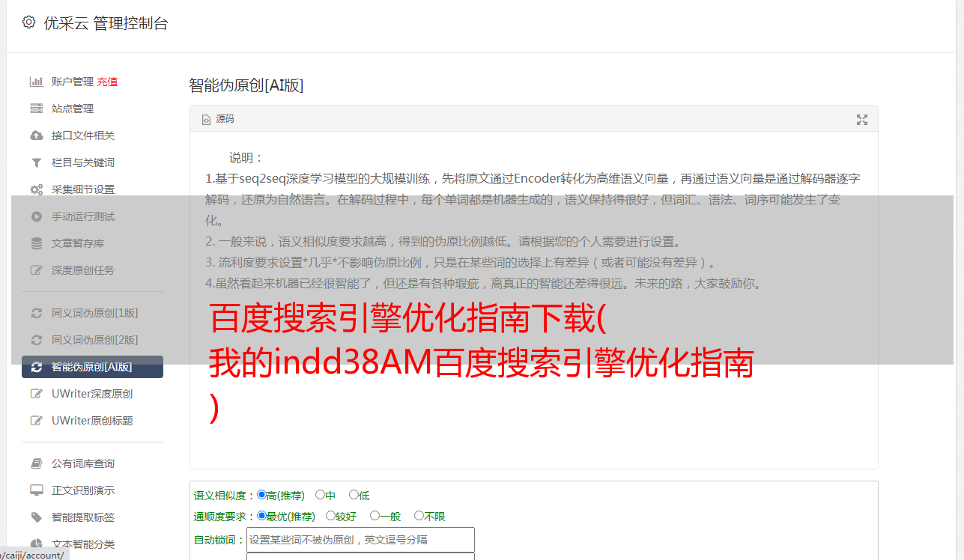The height and width of the screenshot is (560, 964).
Task: Click the database icon for 文章暂存库
Action: click(36, 243)
